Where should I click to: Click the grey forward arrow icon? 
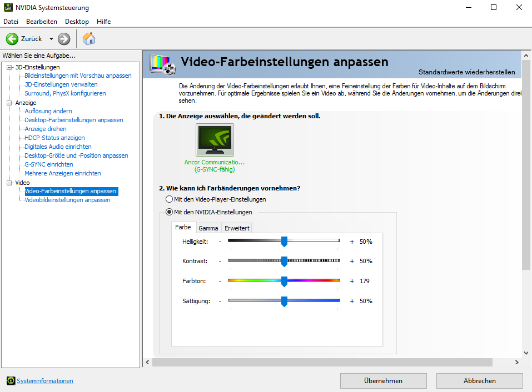(64, 39)
